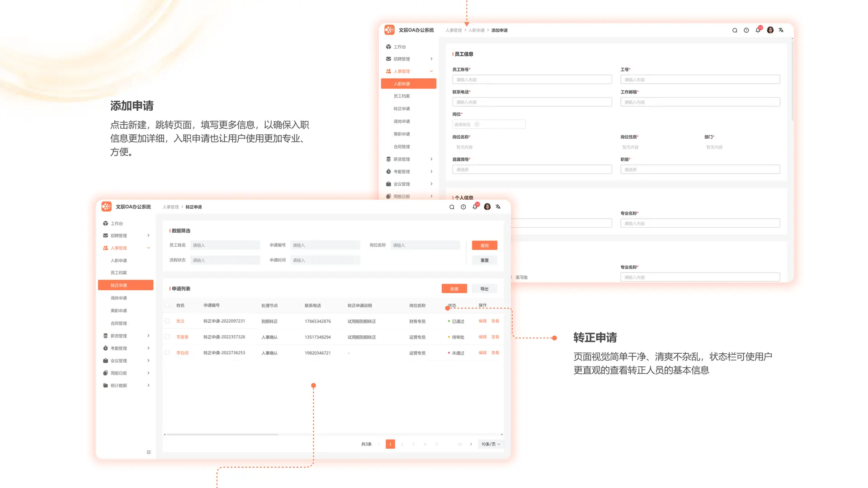Click 查看 link in 李自成 row
The image size is (868, 488).
tap(495, 353)
